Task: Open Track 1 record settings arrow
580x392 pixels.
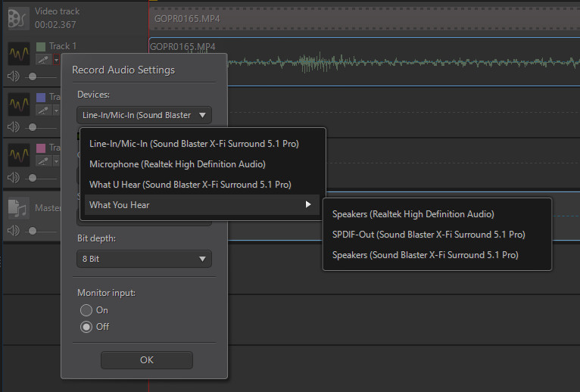Action: 56,60
